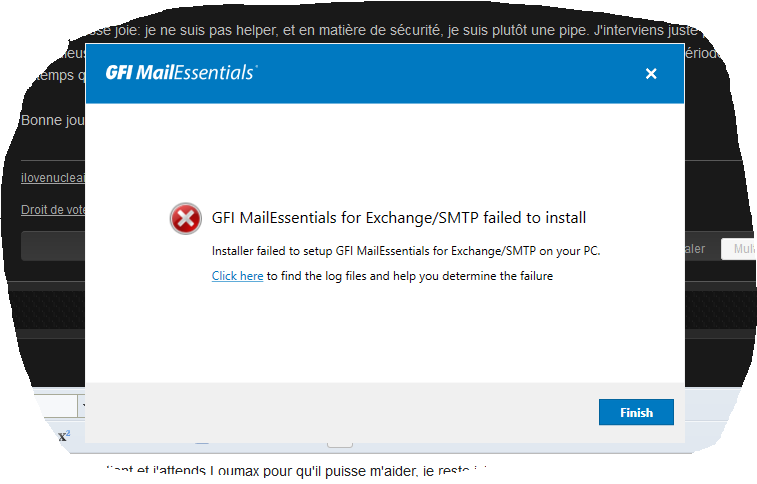Screen dimensions: 757x484
Task: Click the gray footer area beside Finish
Action: click(x=338, y=413)
